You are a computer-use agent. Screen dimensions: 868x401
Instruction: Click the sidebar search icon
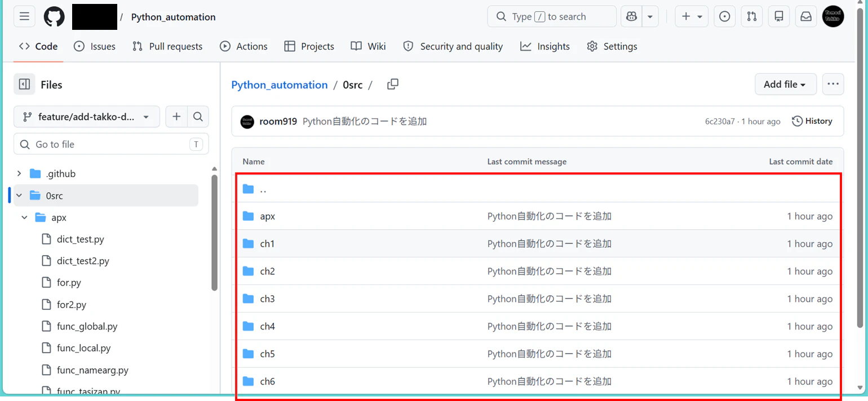tap(198, 117)
